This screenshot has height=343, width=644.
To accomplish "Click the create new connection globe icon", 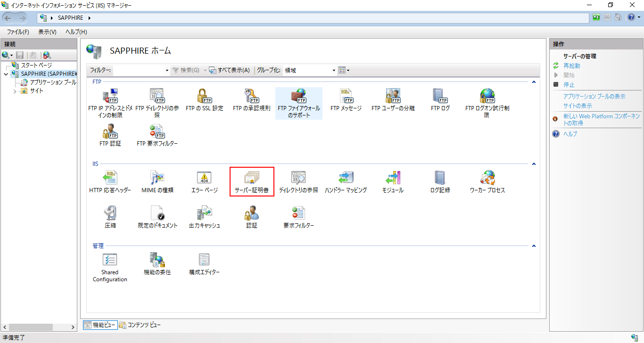I will pos(6,55).
